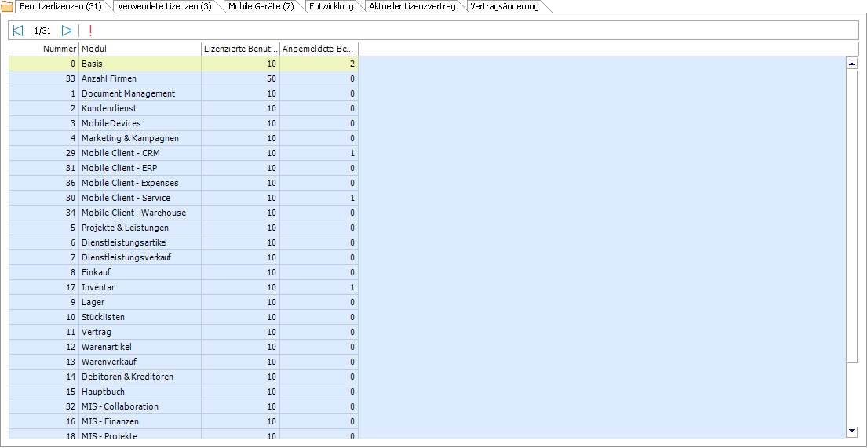Viewport: 868px width, 448px height.
Task: Open the Verwendete Lizenzen tab
Action: tap(165, 7)
